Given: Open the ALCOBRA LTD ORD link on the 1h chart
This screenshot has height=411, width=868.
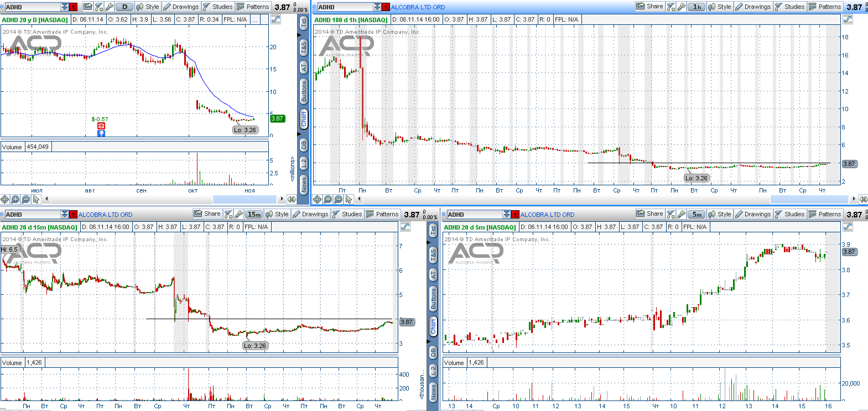Looking at the screenshot, I should coord(418,7).
